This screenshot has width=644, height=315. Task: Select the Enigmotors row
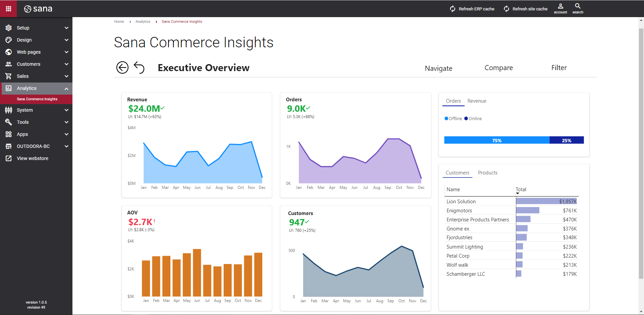click(x=512, y=211)
